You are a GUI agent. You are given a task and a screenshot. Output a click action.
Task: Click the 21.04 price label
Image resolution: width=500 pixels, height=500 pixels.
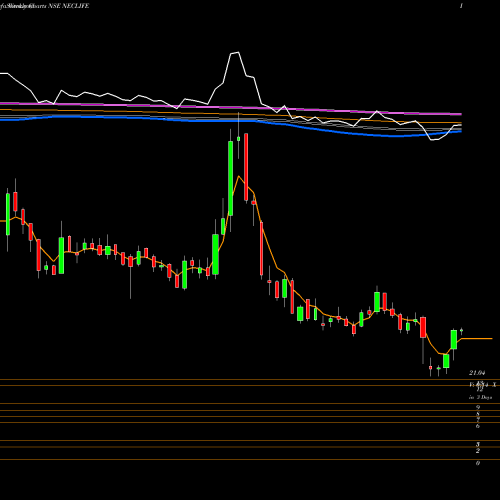477,373
